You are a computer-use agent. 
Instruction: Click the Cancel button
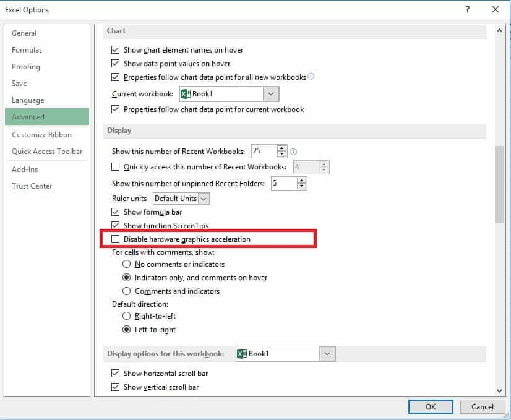click(483, 406)
